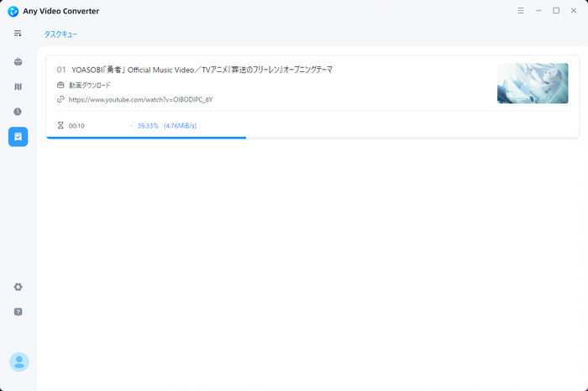Click the 00:10 remaining time
588x391 pixels.
click(76, 126)
